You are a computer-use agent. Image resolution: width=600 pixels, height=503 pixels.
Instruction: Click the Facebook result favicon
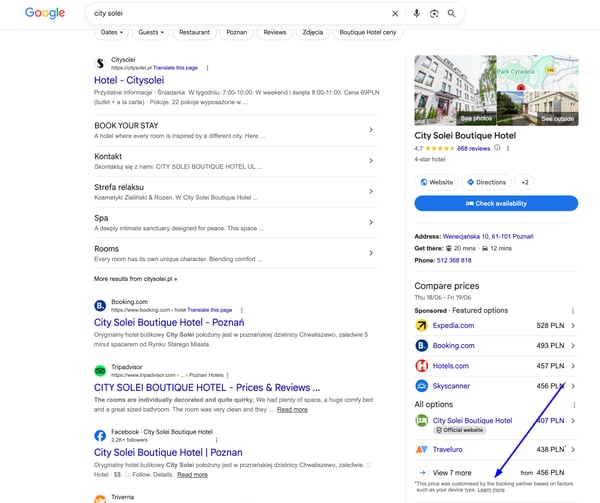pyautogui.click(x=100, y=436)
